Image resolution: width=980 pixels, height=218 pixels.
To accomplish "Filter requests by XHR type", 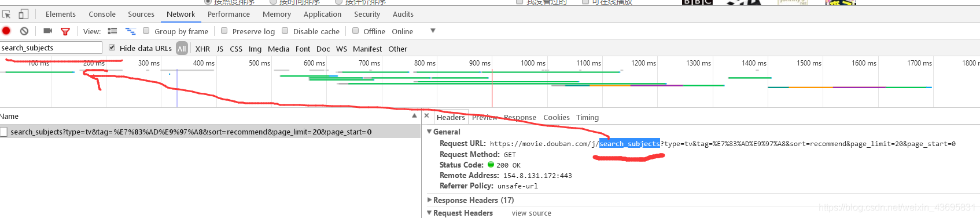I will 202,49.
